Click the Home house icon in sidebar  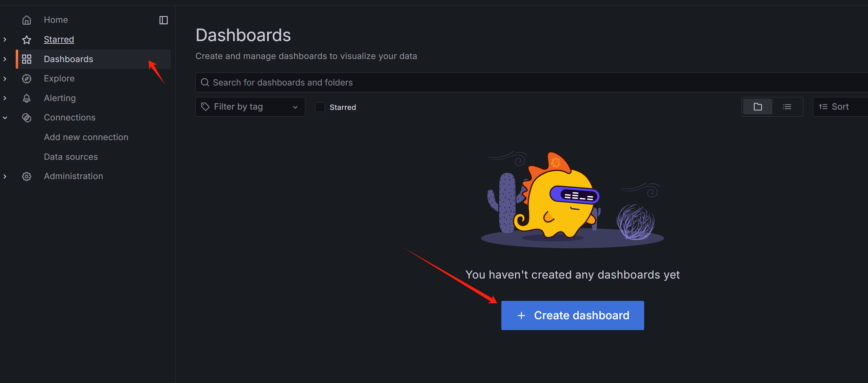click(x=26, y=20)
